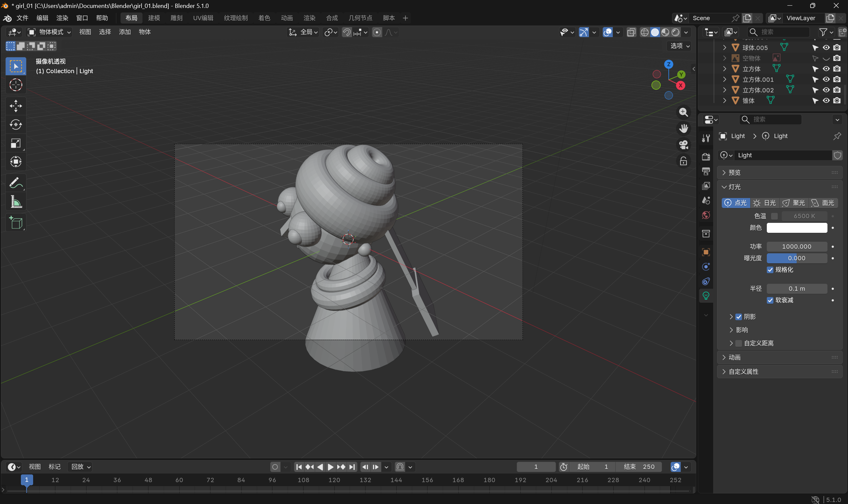Choose the 面光 light type button
The height and width of the screenshot is (504, 848).
(823, 203)
